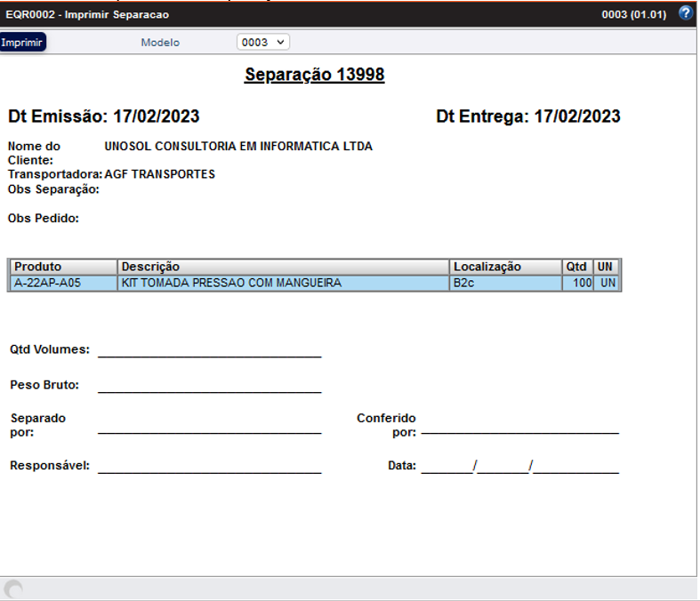Click the UN column header
Screen dimensions: 700x601
click(606, 267)
